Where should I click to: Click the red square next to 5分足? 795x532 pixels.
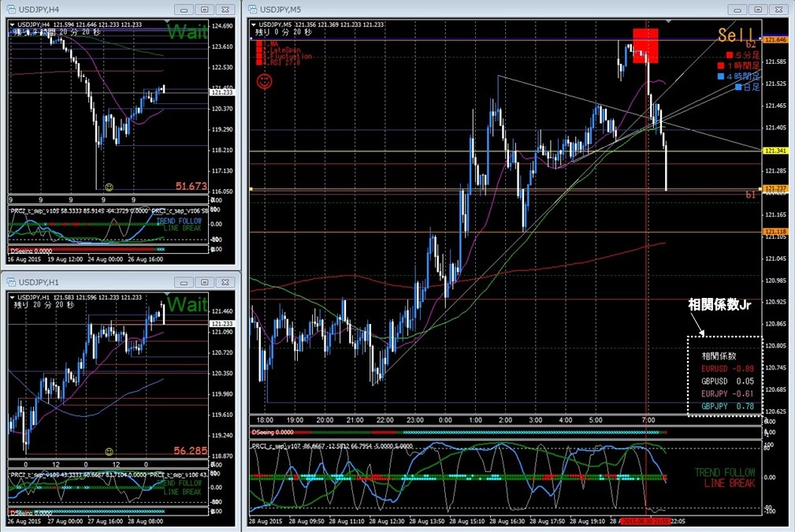(x=730, y=54)
